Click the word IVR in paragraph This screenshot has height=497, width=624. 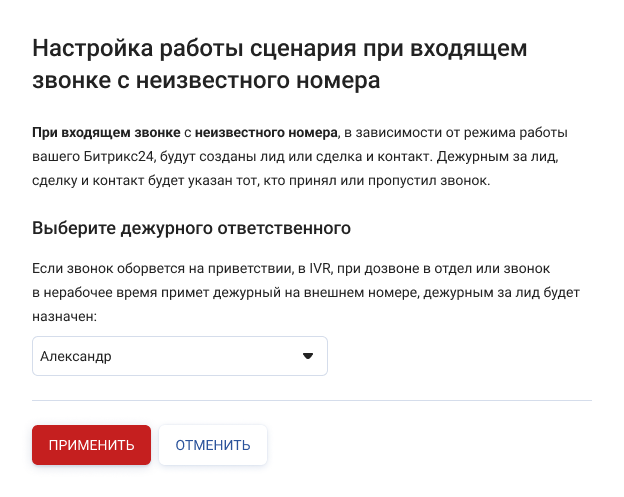tap(320, 269)
